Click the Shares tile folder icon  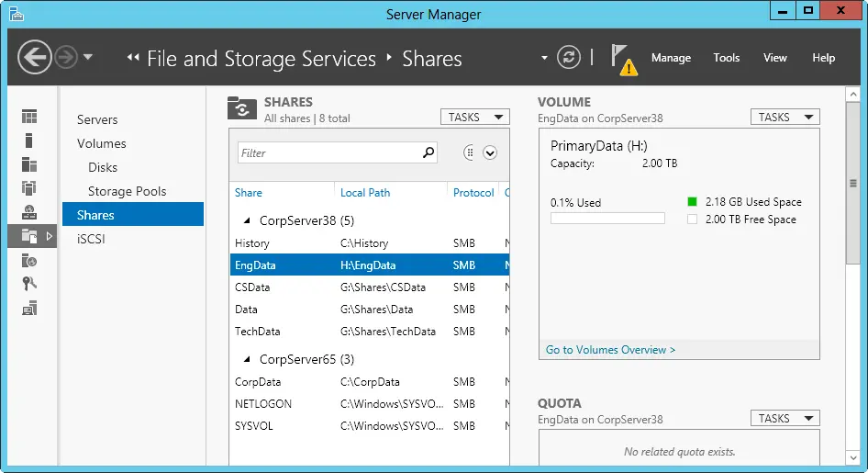242,108
